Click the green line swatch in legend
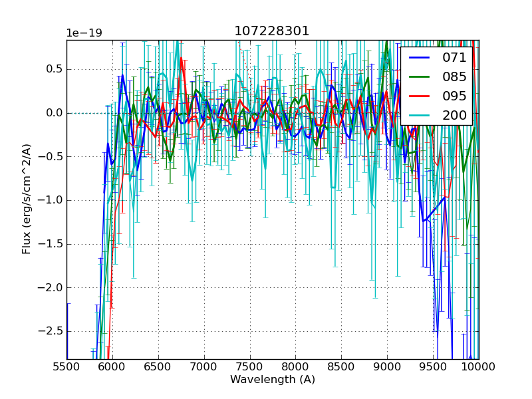 tap(419, 76)
